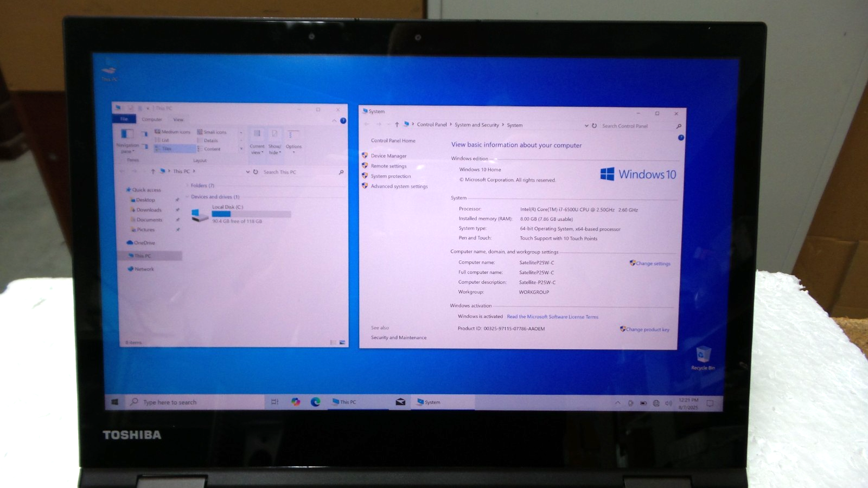Collapse the Devices and drives group
Image resolution: width=868 pixels, height=488 pixels.
click(187, 197)
